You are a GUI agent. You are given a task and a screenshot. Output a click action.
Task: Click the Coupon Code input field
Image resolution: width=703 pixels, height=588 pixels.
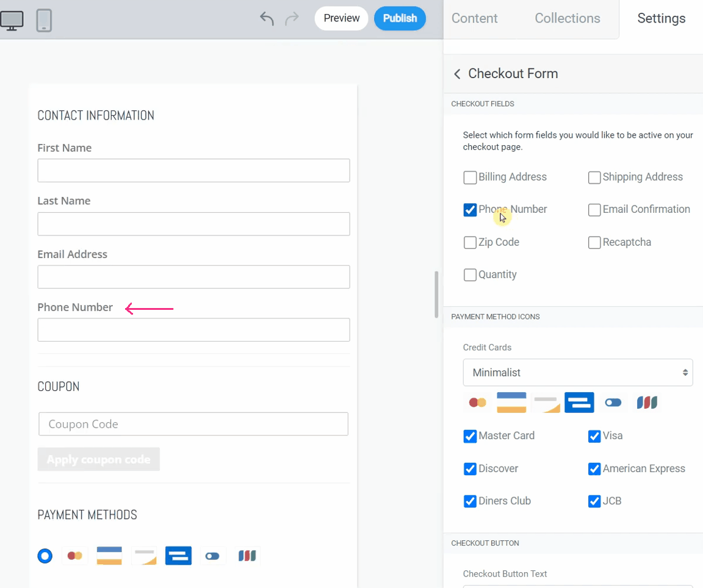tap(193, 424)
